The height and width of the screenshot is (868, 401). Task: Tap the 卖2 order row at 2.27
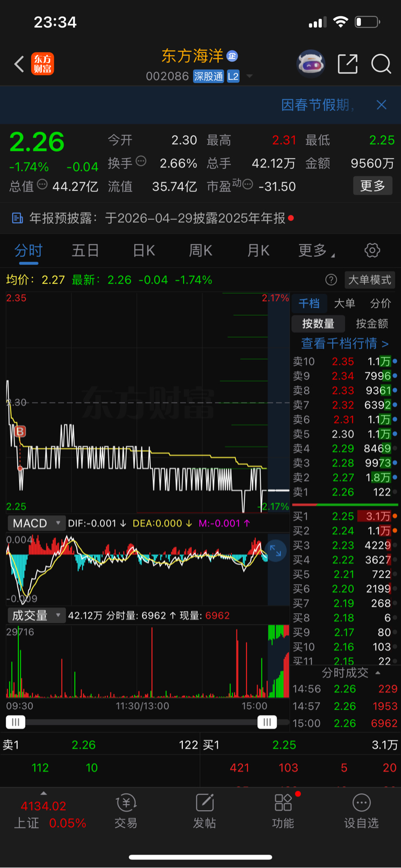coord(345,478)
